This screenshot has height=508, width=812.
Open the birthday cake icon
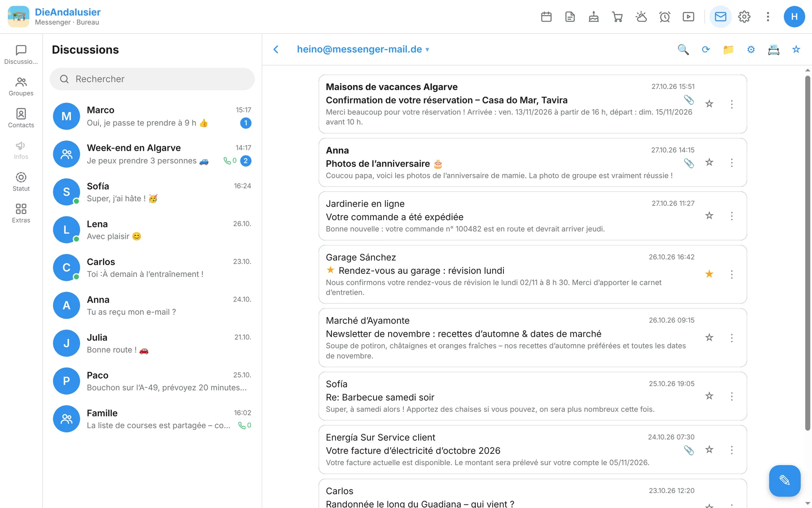[x=594, y=17]
